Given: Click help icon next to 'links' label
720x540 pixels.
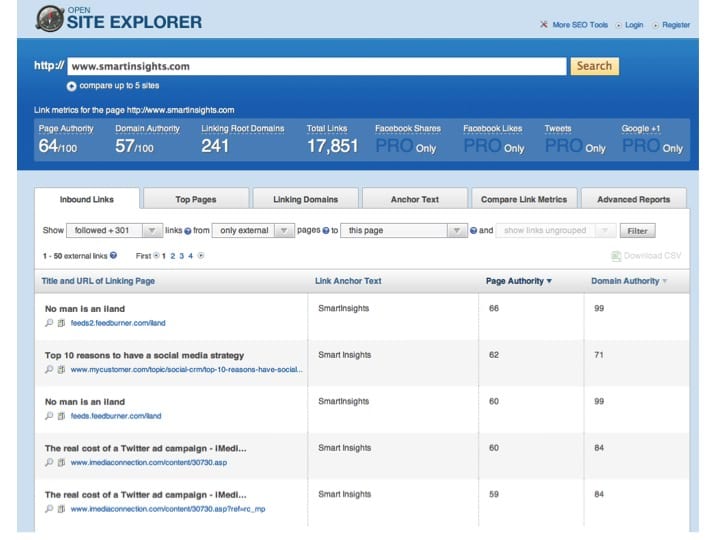Looking at the screenshot, I should tap(188, 231).
